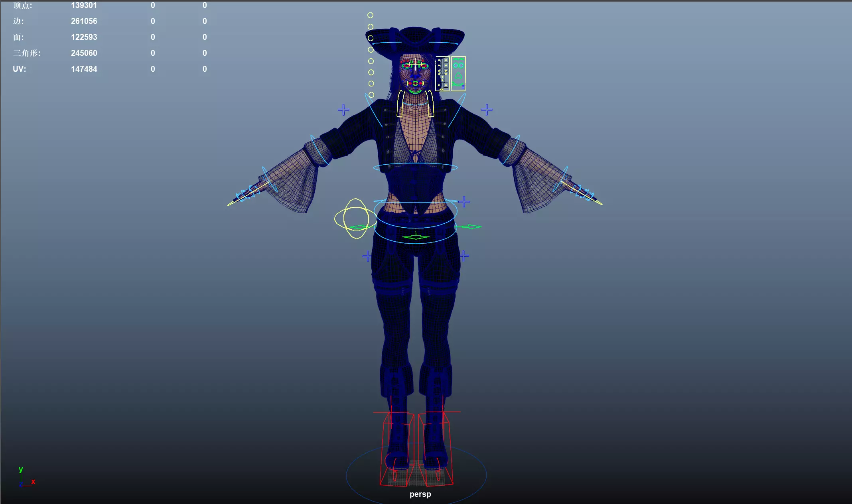Click the face count value 122593

(x=84, y=37)
